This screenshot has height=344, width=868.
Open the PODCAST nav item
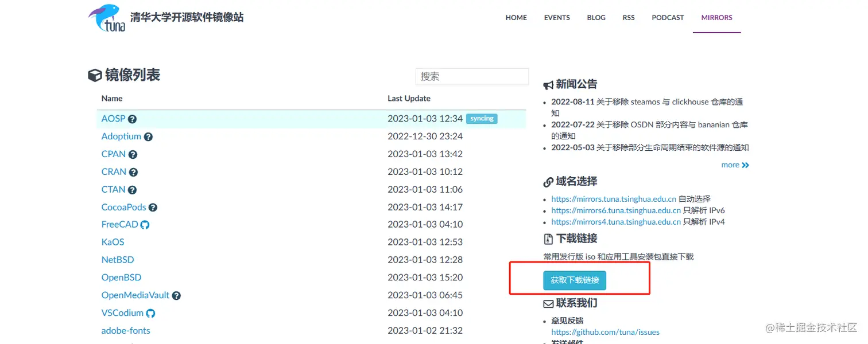click(x=668, y=17)
